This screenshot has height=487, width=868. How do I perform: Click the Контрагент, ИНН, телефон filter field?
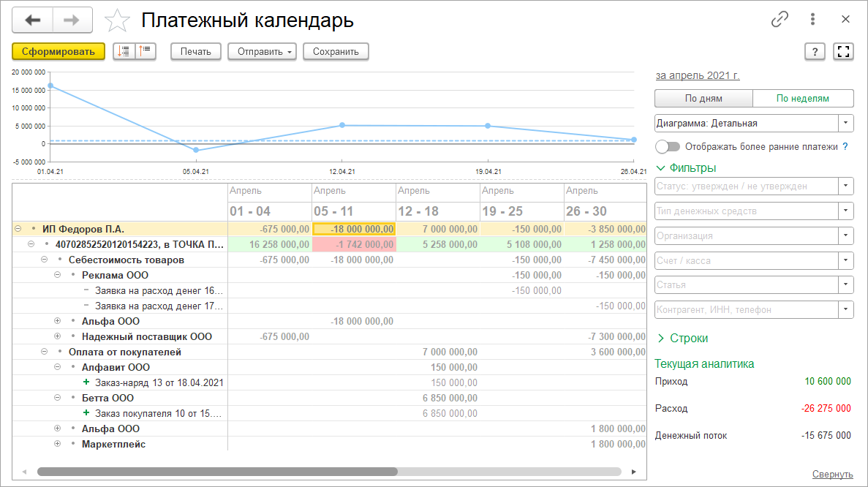746,310
